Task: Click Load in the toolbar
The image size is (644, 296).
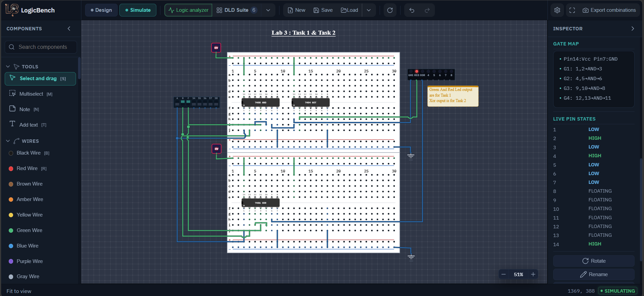Action: pos(349,10)
